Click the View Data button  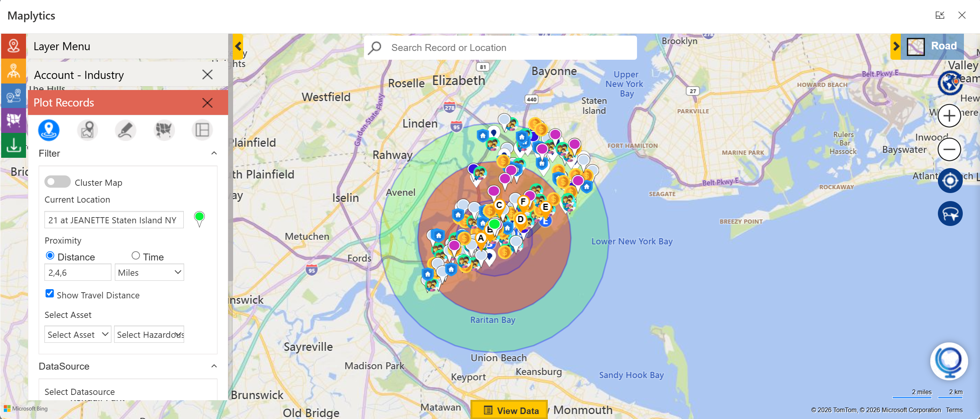click(x=510, y=410)
